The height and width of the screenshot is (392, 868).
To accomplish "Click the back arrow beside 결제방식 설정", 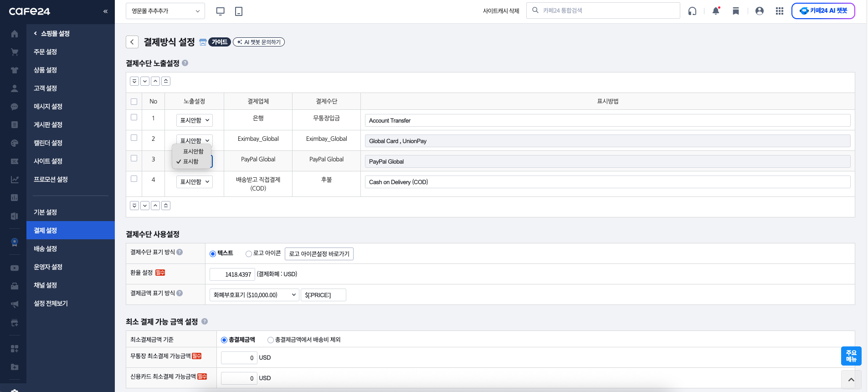I will [132, 42].
